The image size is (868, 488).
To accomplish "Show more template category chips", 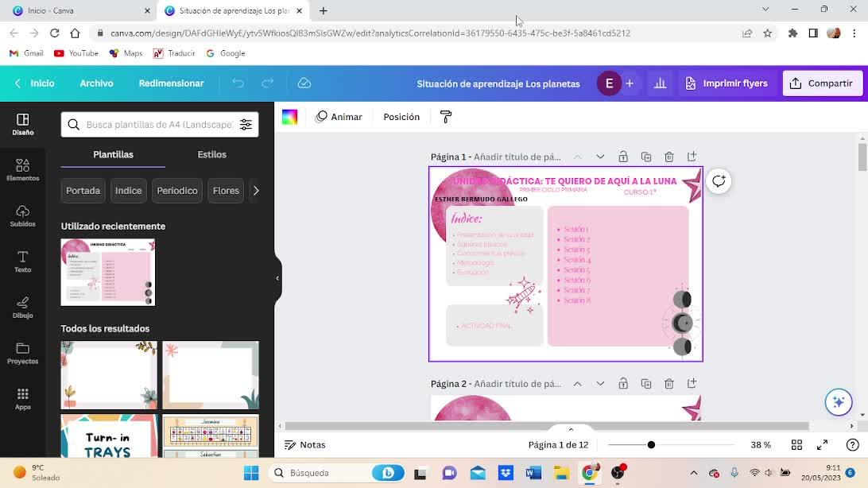I will coord(256,190).
